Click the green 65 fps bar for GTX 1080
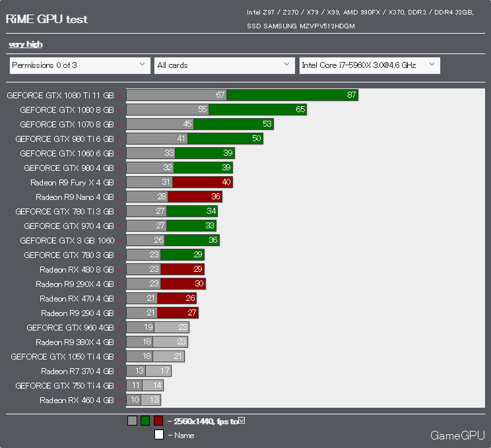 257,110
